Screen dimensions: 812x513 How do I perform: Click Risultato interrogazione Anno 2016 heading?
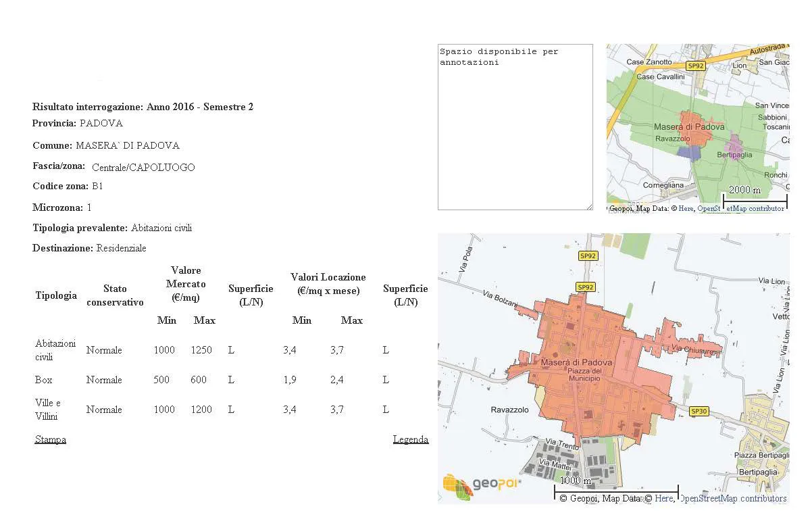[143, 107]
